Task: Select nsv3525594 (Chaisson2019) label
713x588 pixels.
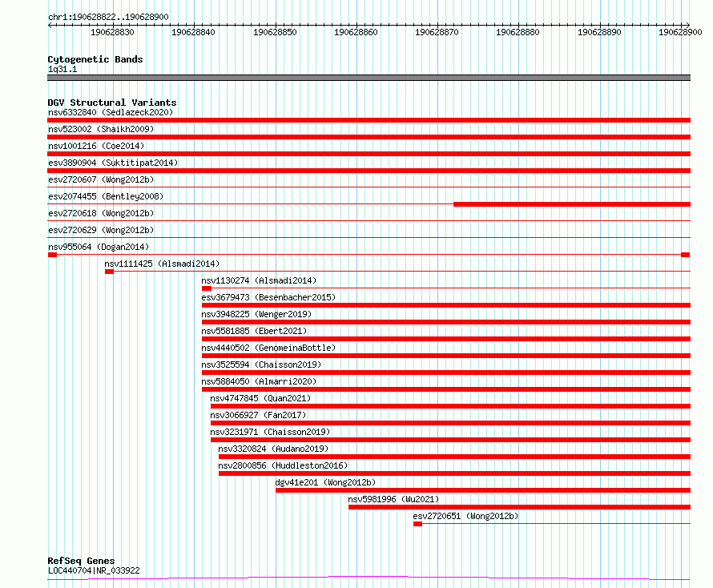Action: [261, 364]
